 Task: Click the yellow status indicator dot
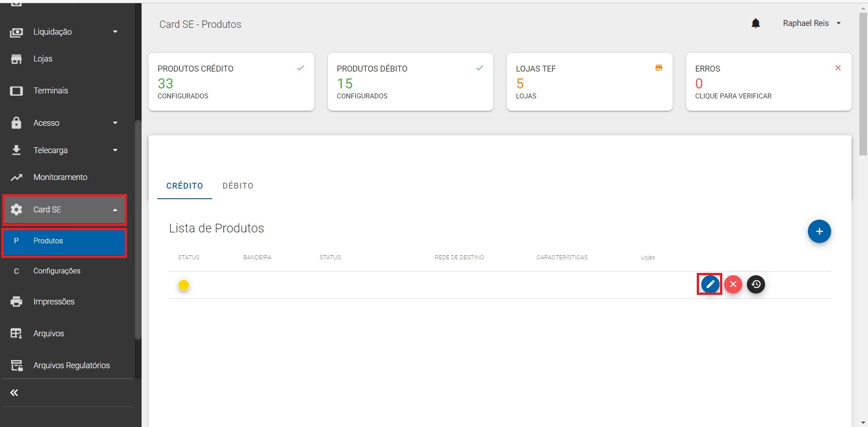tap(184, 285)
